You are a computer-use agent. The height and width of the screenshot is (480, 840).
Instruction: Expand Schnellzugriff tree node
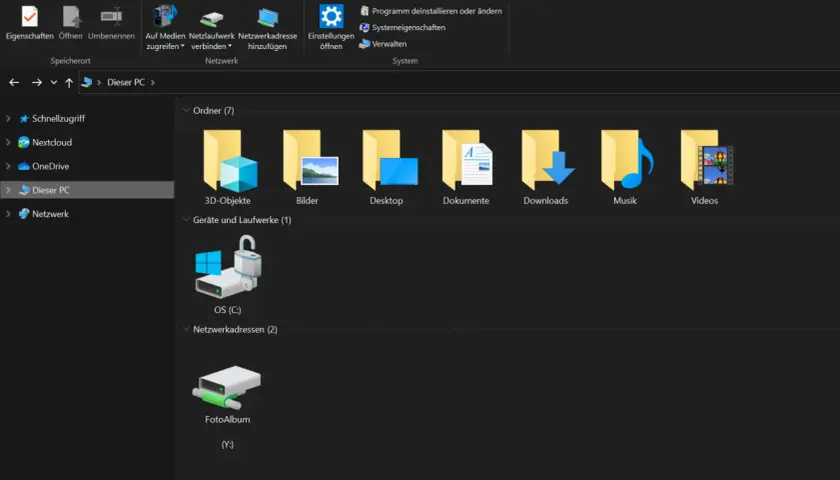tap(8, 118)
